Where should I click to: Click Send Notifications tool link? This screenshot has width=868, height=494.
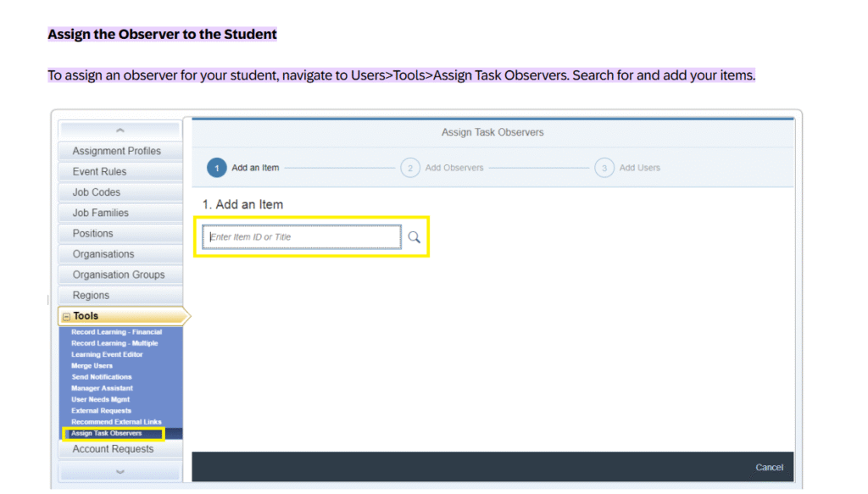coord(102,377)
